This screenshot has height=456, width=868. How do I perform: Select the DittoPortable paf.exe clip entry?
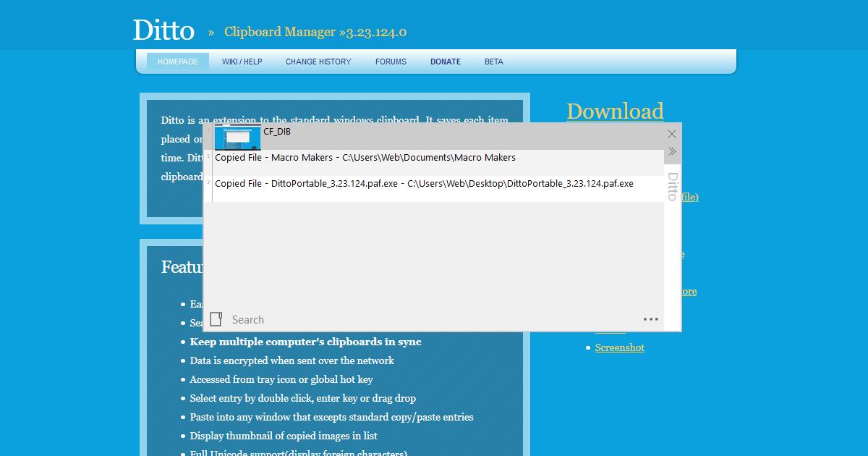pos(424,184)
